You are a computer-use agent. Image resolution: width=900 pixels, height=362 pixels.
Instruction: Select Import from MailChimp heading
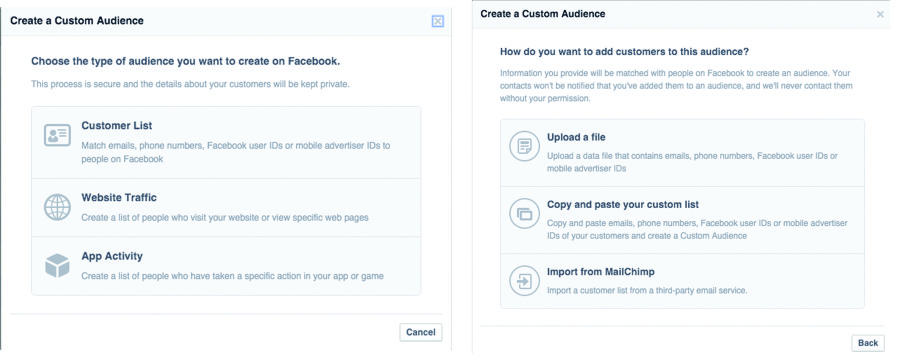600,272
